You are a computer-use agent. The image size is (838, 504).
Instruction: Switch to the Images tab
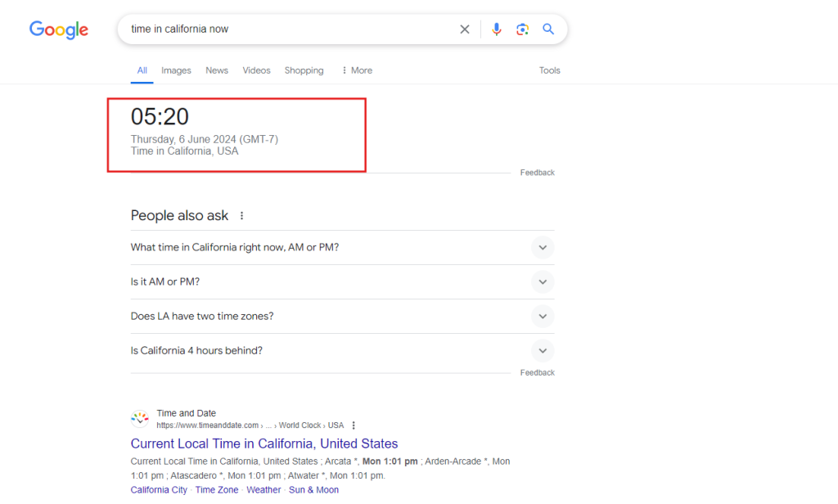pyautogui.click(x=176, y=70)
